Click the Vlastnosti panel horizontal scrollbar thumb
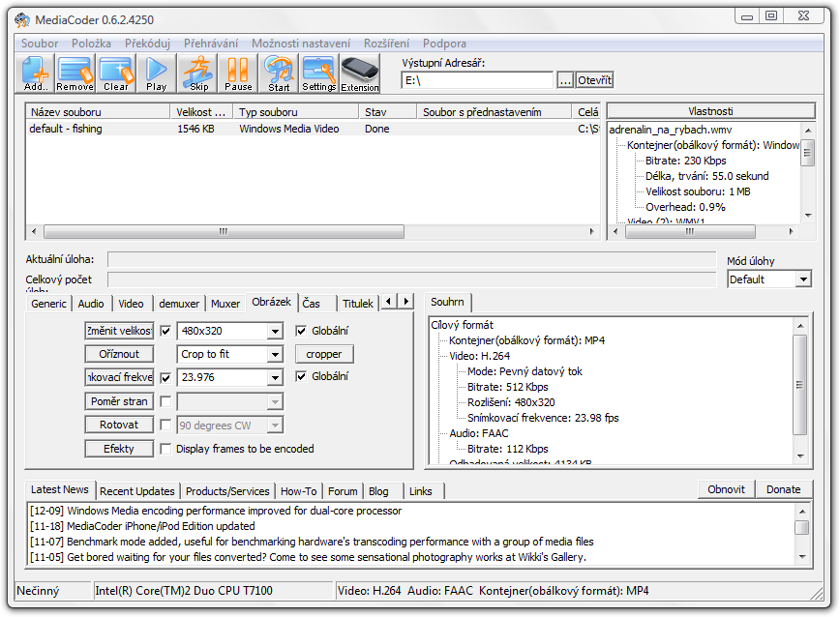Viewport: 840px width, 617px height. pos(690,232)
